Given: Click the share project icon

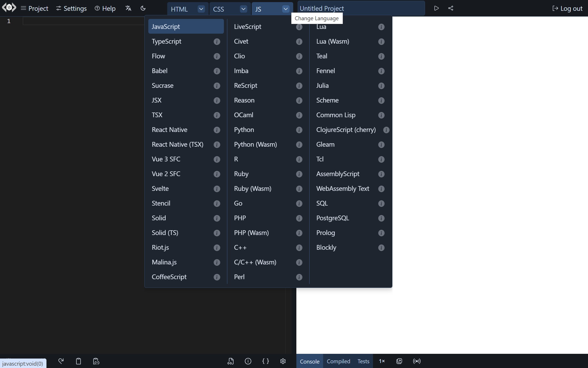Looking at the screenshot, I should (x=450, y=8).
